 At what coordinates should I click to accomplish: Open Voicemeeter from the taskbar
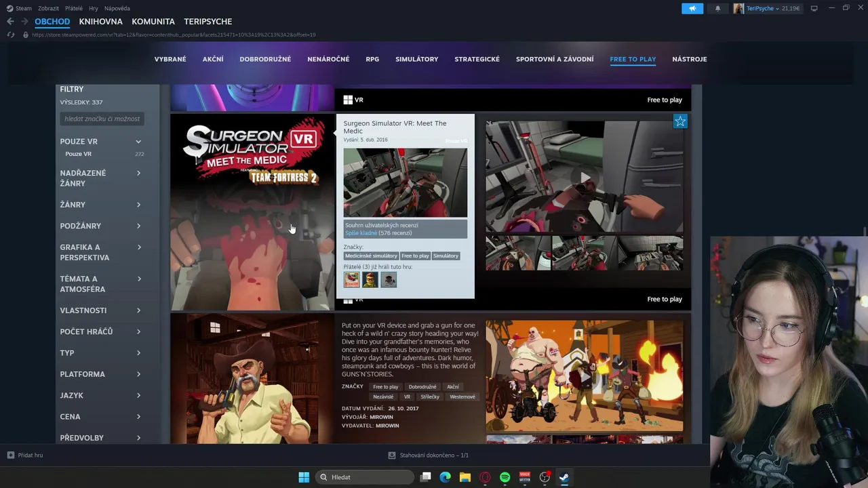pyautogui.click(x=525, y=477)
